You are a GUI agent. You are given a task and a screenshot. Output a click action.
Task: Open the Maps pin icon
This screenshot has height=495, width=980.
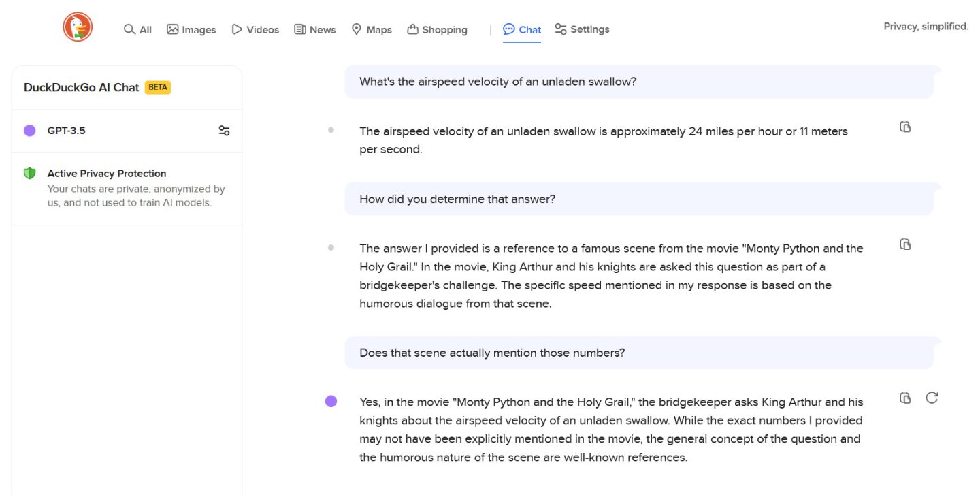[x=357, y=29]
